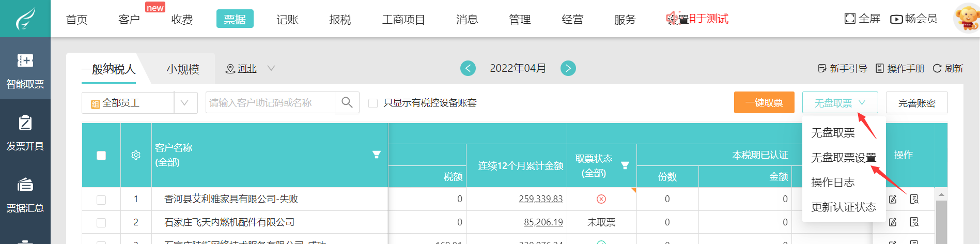Toggle the select-all header checkbox
Image resolution: width=980 pixels, height=244 pixels.
point(101,155)
